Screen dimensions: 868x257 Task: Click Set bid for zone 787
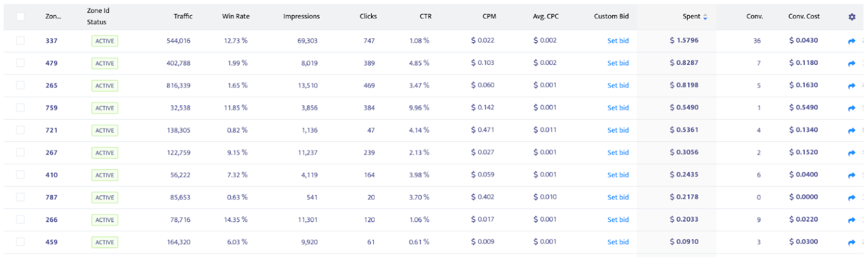coord(618,197)
